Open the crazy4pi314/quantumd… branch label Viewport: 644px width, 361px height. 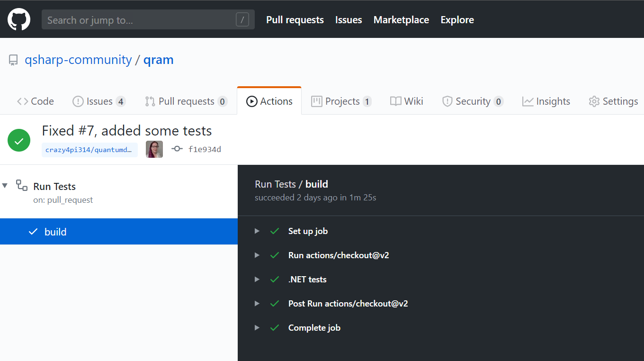click(89, 150)
